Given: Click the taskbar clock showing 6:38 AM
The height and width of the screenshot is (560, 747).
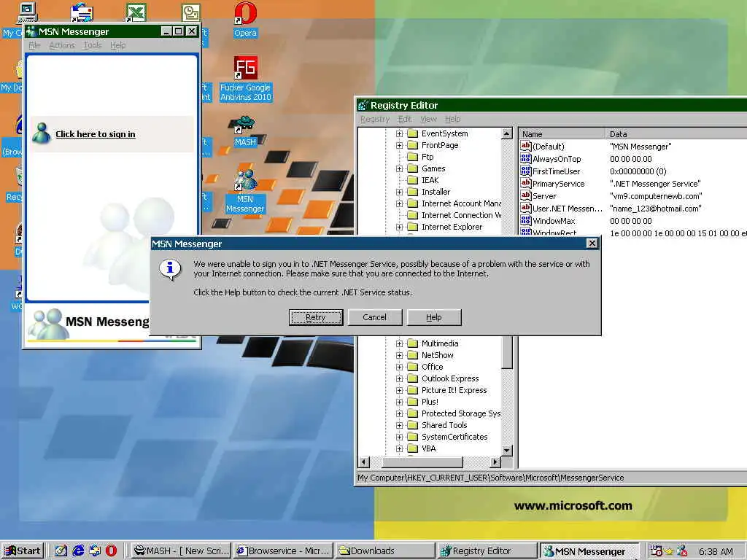Looking at the screenshot, I should [x=716, y=551].
